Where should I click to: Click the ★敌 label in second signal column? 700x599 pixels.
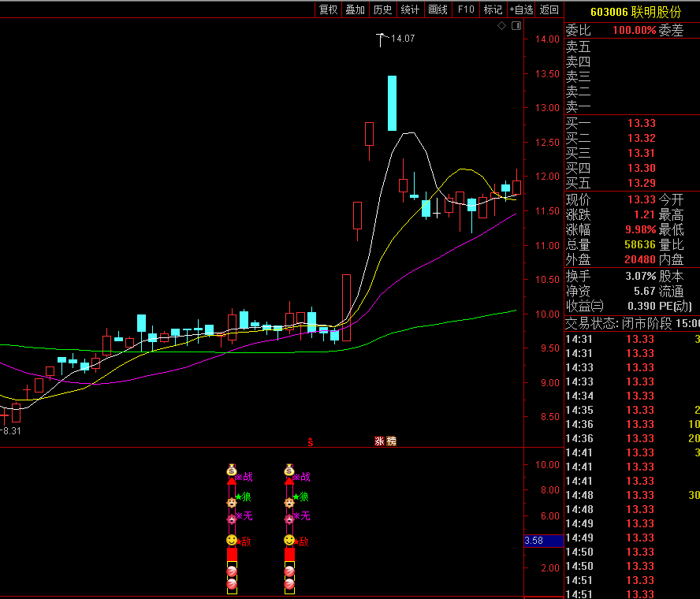(301, 541)
